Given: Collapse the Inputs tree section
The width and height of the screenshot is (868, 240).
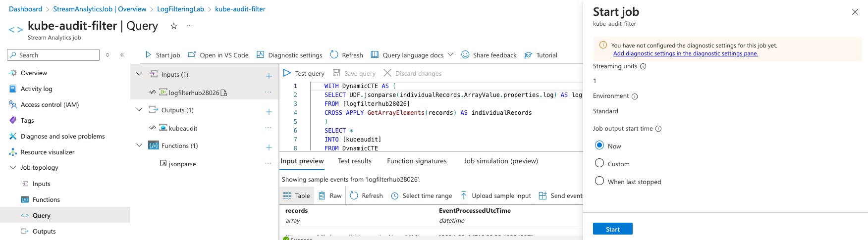Looking at the screenshot, I should click(x=139, y=74).
